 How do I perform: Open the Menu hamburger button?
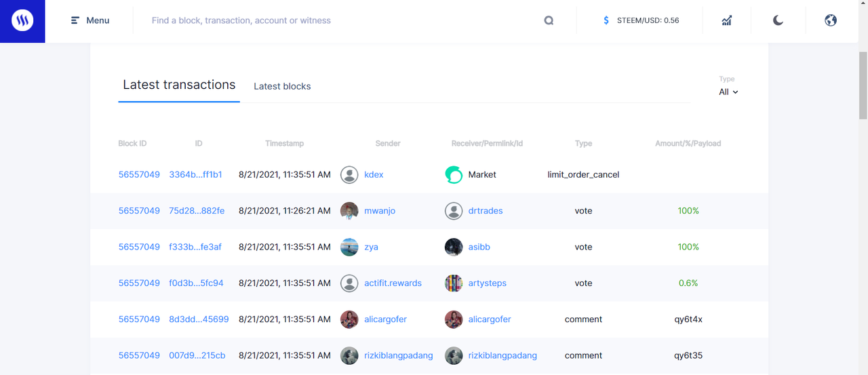click(90, 21)
